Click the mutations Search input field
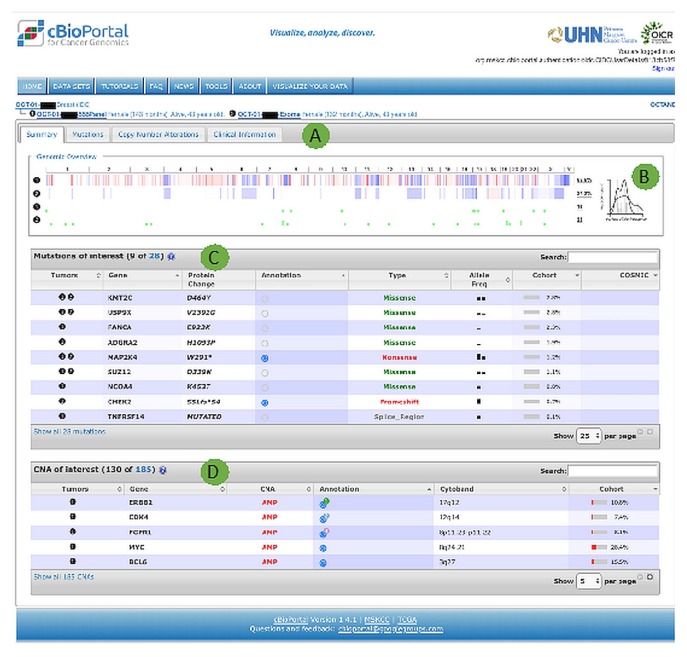The height and width of the screenshot is (657, 687). click(x=612, y=257)
